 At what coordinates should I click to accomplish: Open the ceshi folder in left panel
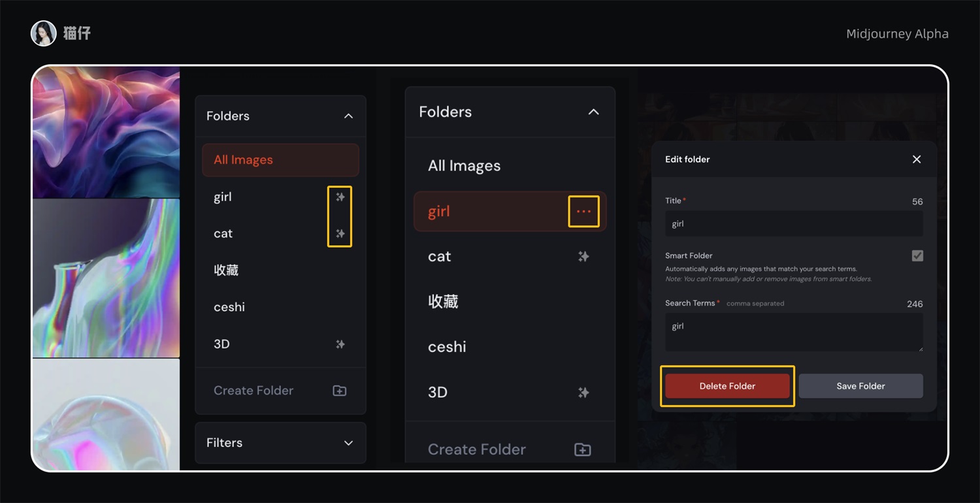(x=229, y=307)
